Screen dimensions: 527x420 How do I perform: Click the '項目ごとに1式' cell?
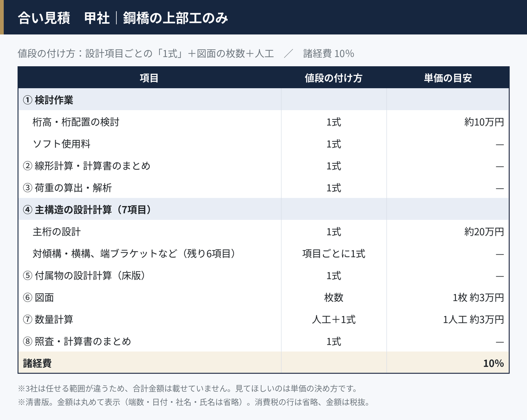pyautogui.click(x=334, y=254)
